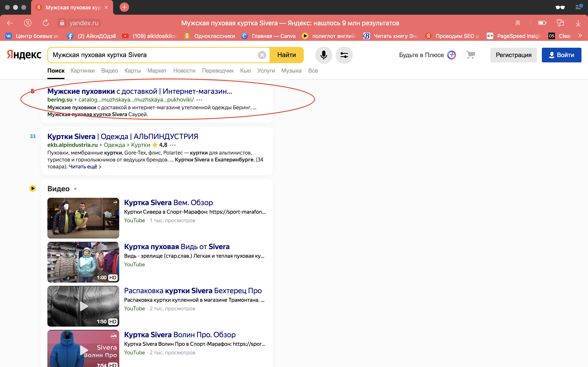Open downloads arrow icon in toolbar

pos(578,23)
